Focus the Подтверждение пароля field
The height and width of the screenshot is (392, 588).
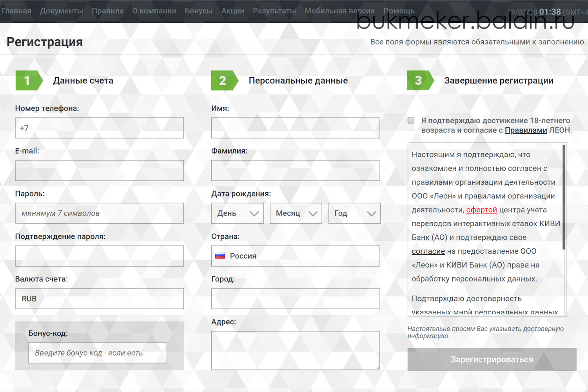click(100, 256)
